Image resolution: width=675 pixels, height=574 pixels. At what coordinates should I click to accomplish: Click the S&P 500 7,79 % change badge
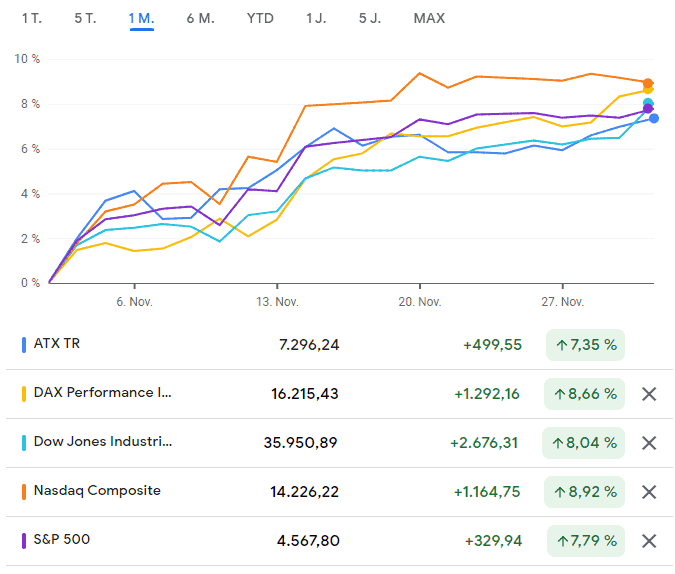(x=586, y=541)
